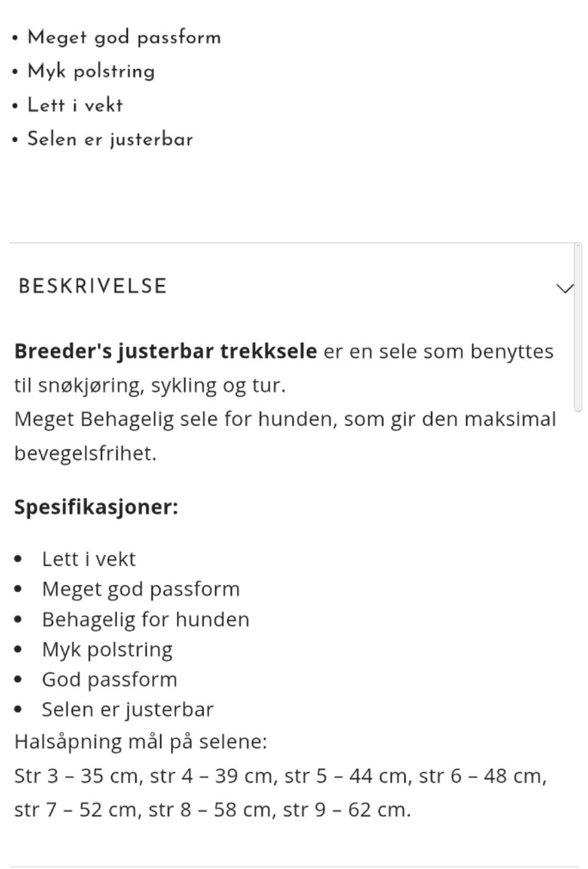Click the Behagelig for hunden list item
This screenshot has height=869, width=588.
pyautogui.click(x=146, y=619)
